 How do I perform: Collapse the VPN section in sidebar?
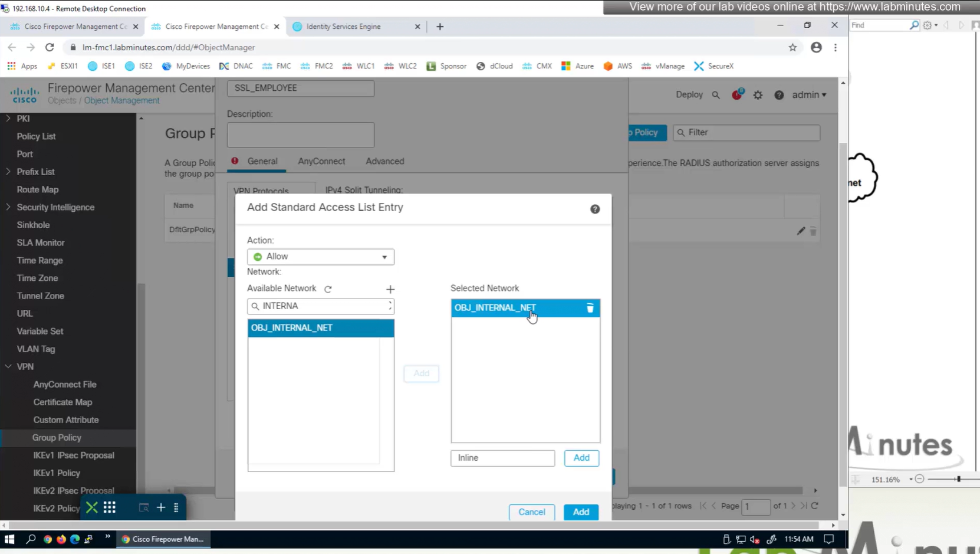(x=8, y=366)
